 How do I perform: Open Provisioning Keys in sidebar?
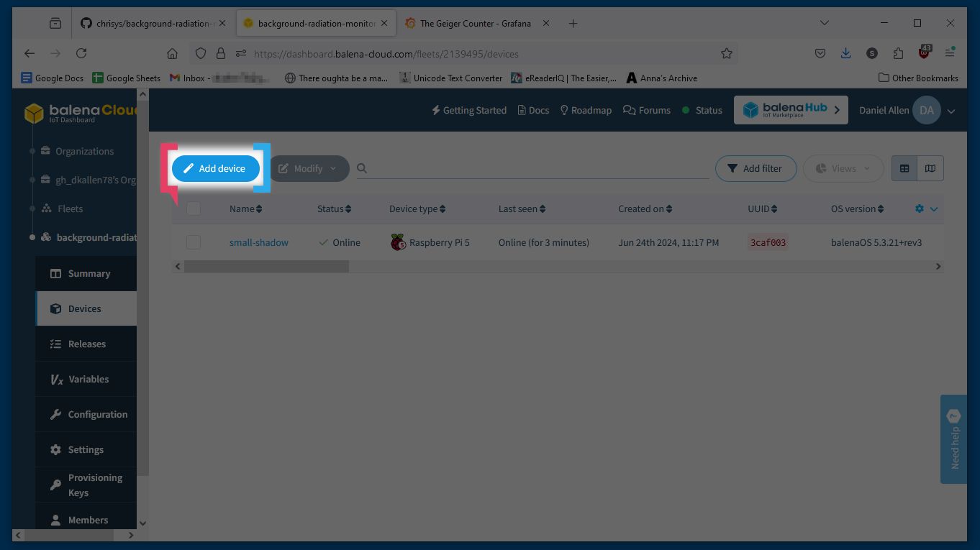click(x=86, y=485)
